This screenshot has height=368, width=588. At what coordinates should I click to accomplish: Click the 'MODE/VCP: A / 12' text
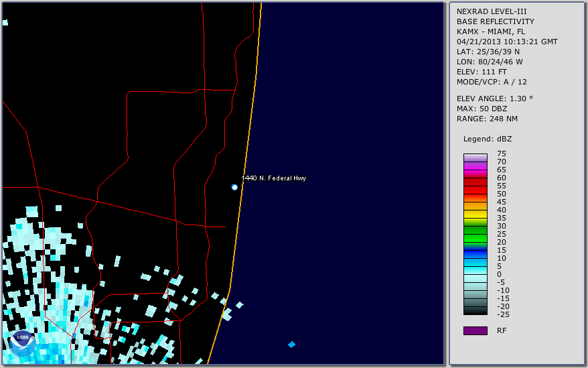pyautogui.click(x=492, y=82)
